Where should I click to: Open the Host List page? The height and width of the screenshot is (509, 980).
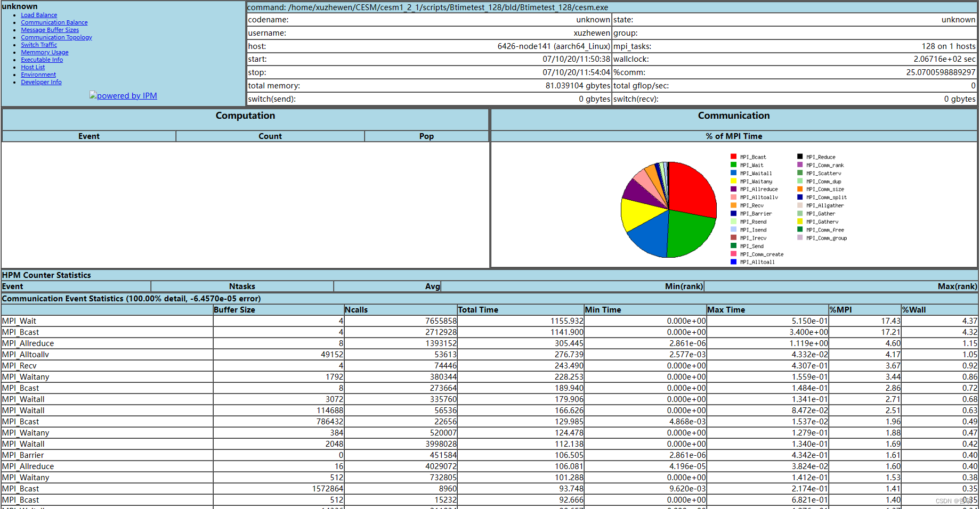(33, 67)
